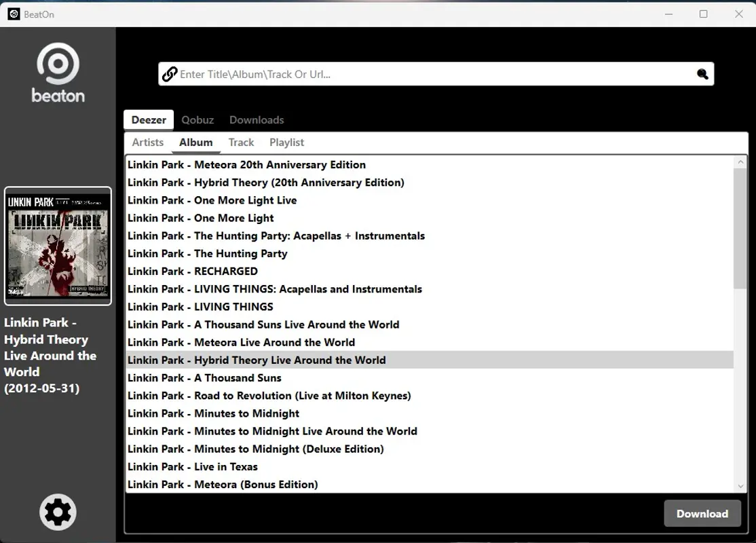
Task: Click the scrollbar down arrow
Action: [741, 486]
